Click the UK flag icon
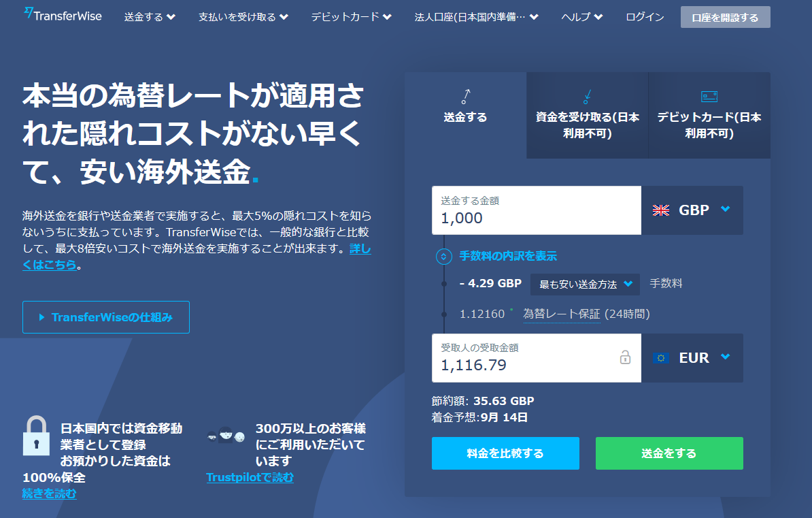This screenshot has height=518, width=812. pyautogui.click(x=661, y=210)
